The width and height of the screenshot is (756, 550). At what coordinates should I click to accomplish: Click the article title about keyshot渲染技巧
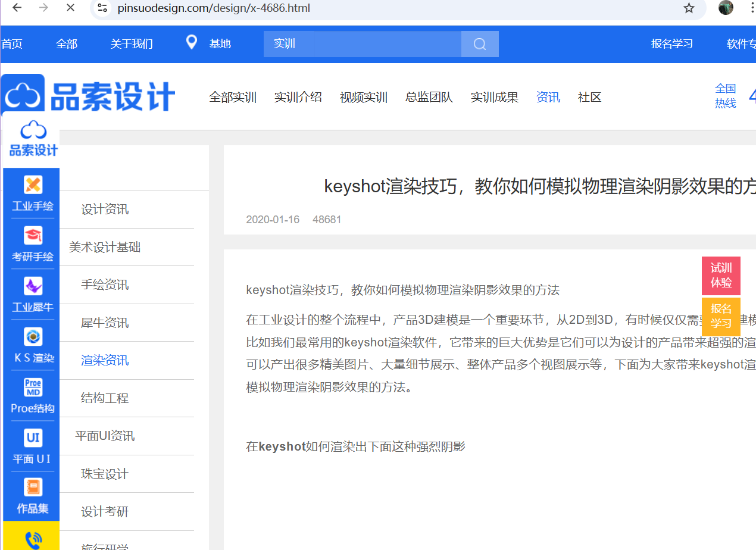(540, 187)
